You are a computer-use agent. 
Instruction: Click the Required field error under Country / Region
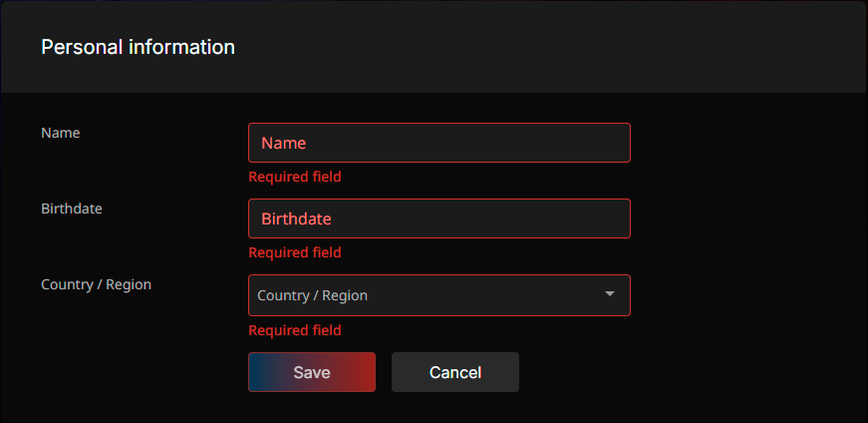(294, 330)
